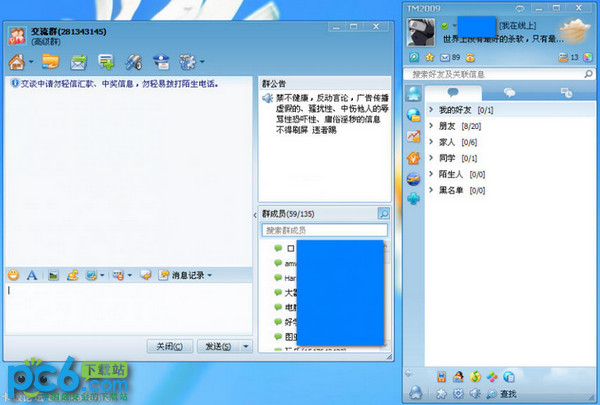Open the blue browser app icon
600x405 pixels.
(509, 377)
